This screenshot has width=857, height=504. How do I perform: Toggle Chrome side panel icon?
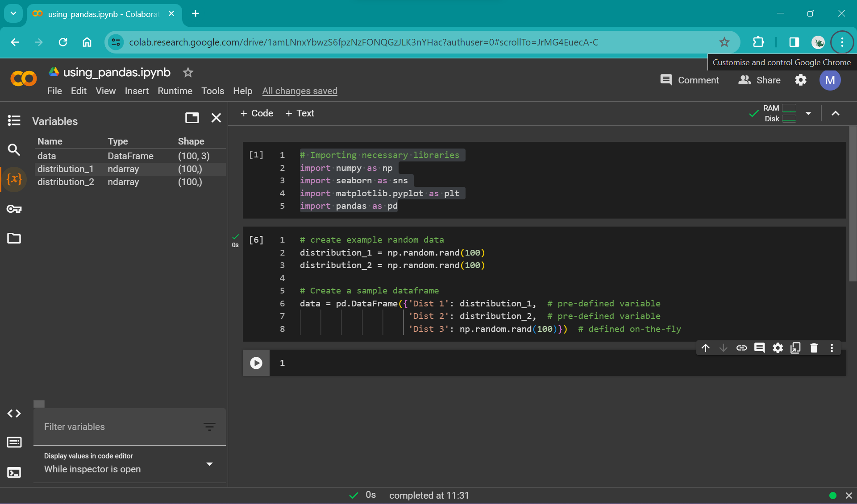point(794,42)
